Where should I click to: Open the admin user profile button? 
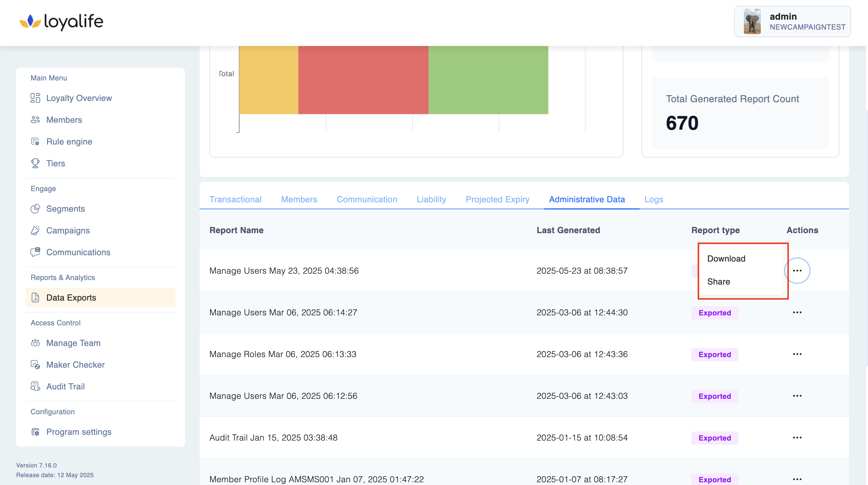click(792, 21)
